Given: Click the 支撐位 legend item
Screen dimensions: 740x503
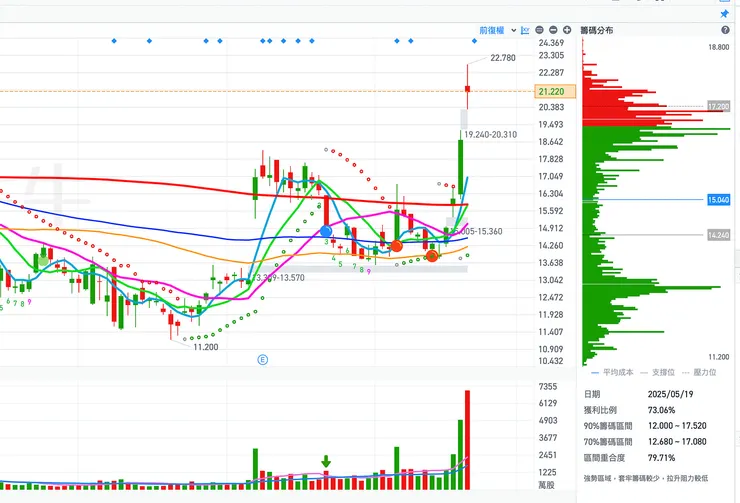Looking at the screenshot, I should (x=657, y=372).
